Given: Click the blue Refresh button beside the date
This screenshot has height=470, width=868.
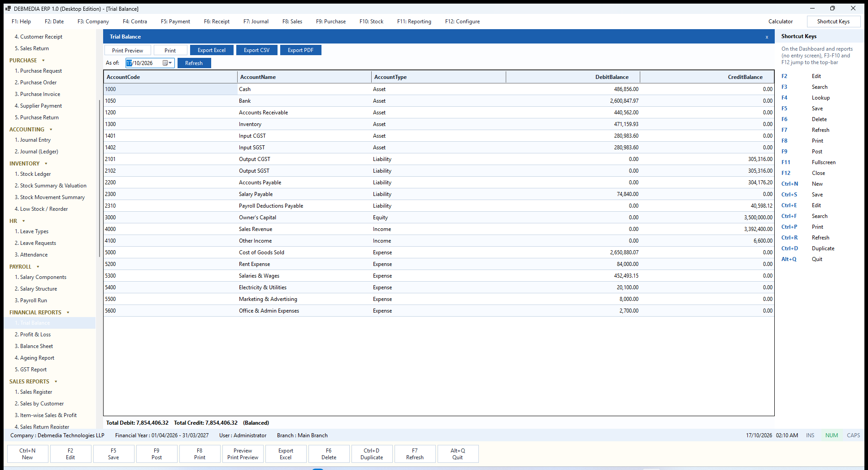Looking at the screenshot, I should pyautogui.click(x=194, y=63).
